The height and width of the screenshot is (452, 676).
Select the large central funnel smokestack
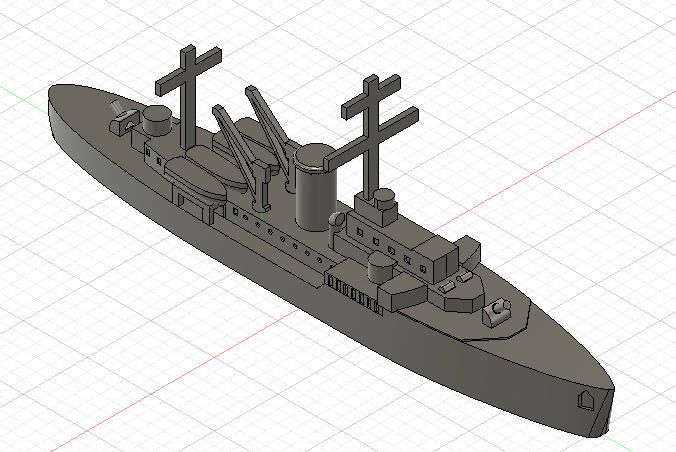316,188
